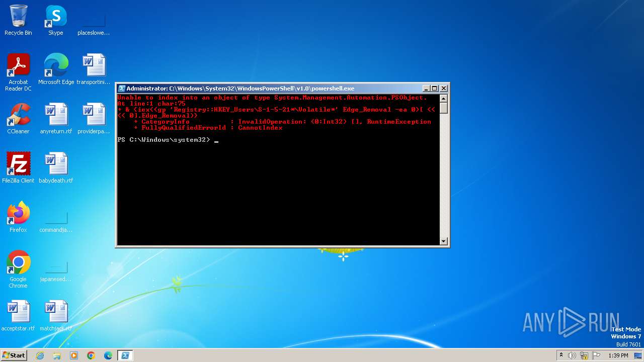The image size is (644, 362).
Task: Select the matchjack.rtf document icon
Action: [56, 316]
